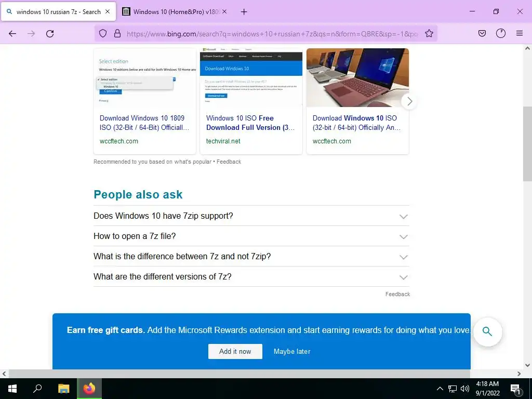Close the 'windows 10 russian 7z' tab
This screenshot has width=532, height=399.
click(x=108, y=11)
